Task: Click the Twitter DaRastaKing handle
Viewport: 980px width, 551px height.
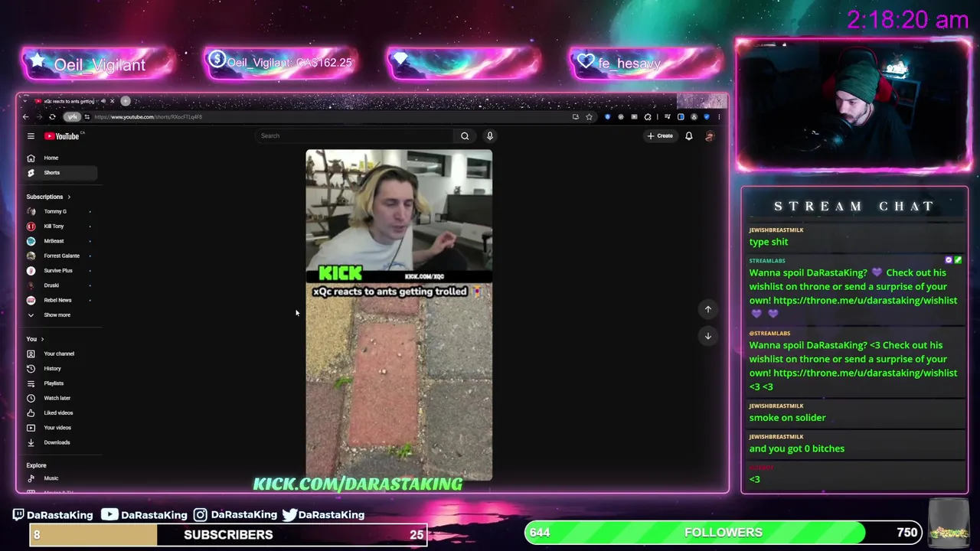Action: [x=322, y=515]
